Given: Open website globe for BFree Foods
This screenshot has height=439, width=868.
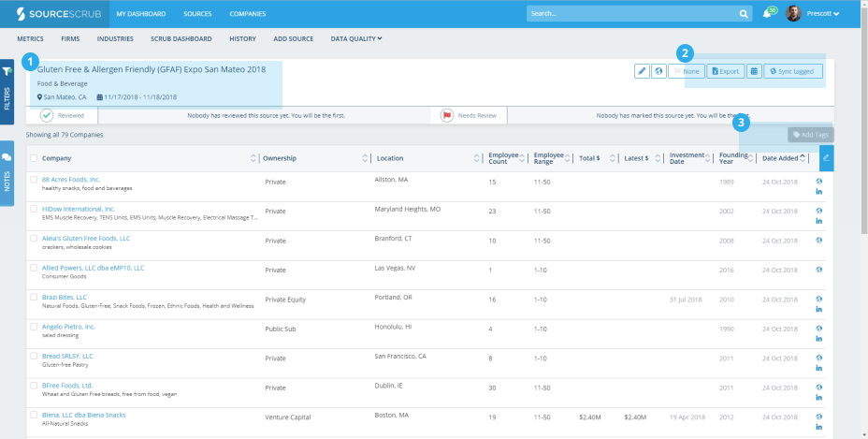Looking at the screenshot, I should pos(818,387).
